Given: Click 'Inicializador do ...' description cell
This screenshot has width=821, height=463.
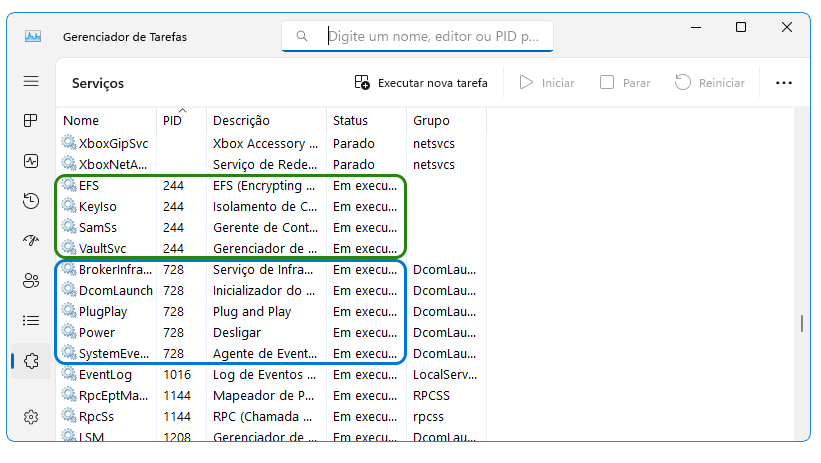Looking at the screenshot, I should point(264,291).
